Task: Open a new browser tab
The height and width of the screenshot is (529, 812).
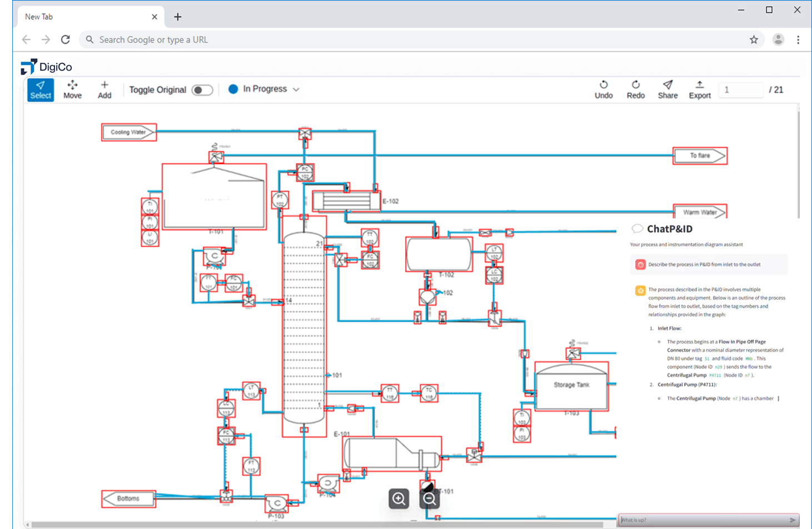Action: coord(178,17)
